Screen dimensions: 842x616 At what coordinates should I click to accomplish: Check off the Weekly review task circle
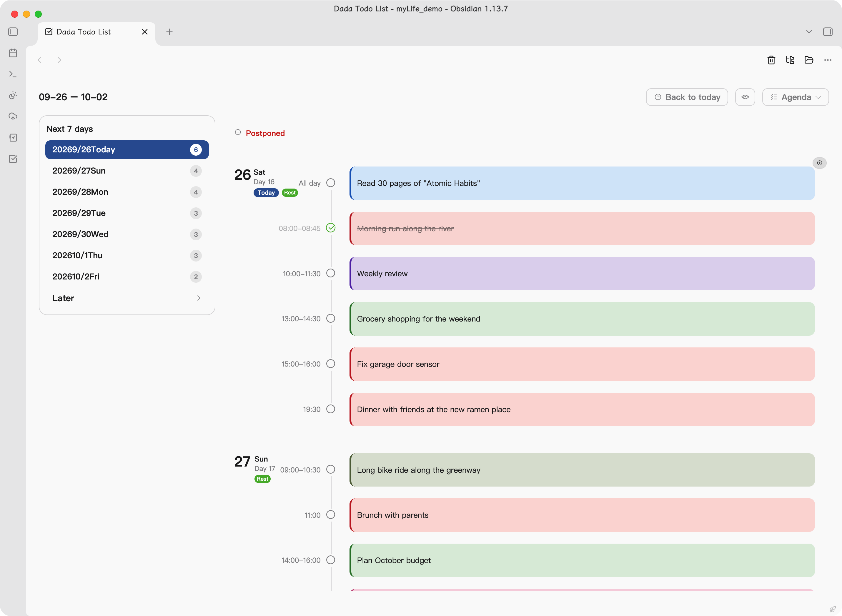[x=330, y=273]
